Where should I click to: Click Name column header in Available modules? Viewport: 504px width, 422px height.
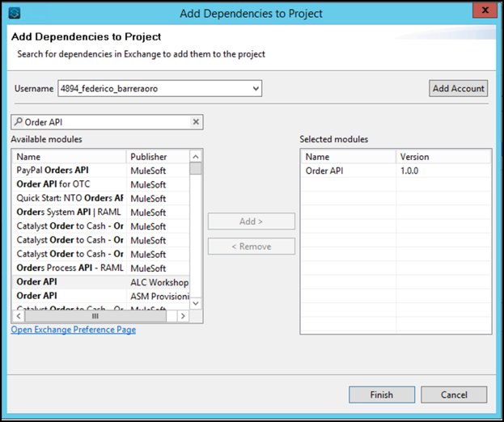[69, 157]
